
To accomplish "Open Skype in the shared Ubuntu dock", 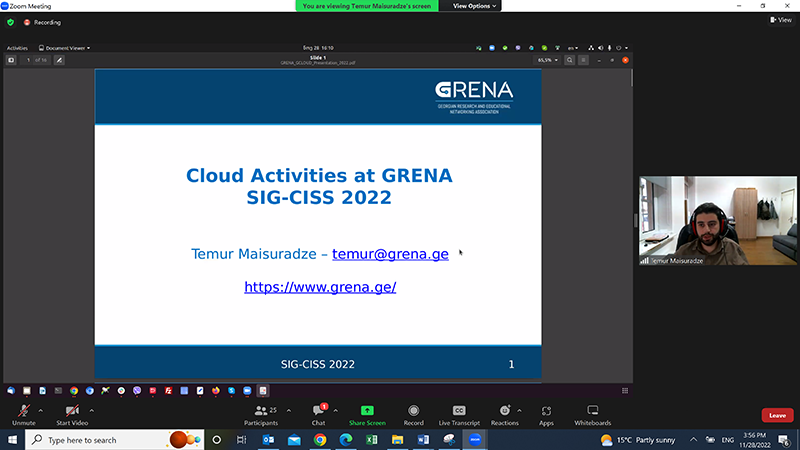I will pyautogui.click(x=232, y=391).
